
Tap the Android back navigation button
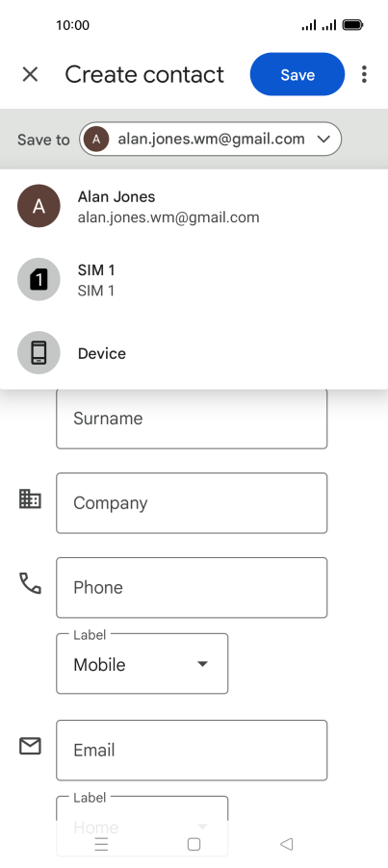coord(286,844)
